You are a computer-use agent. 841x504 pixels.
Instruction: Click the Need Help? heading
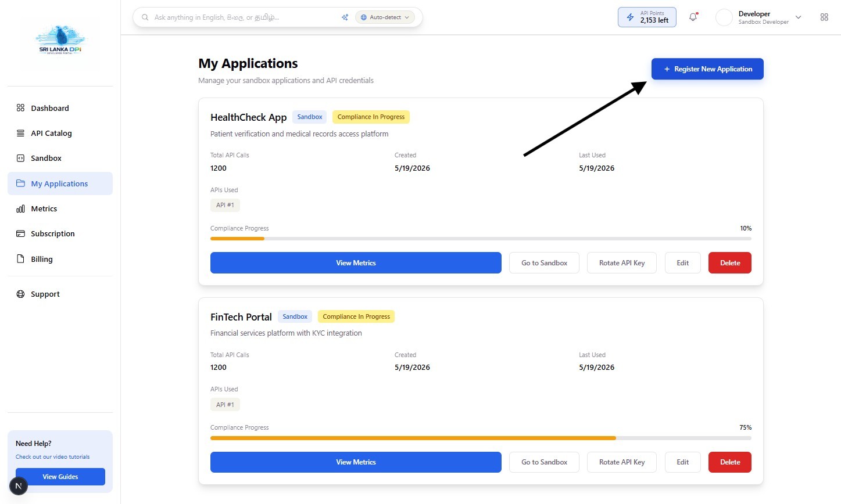tap(34, 444)
